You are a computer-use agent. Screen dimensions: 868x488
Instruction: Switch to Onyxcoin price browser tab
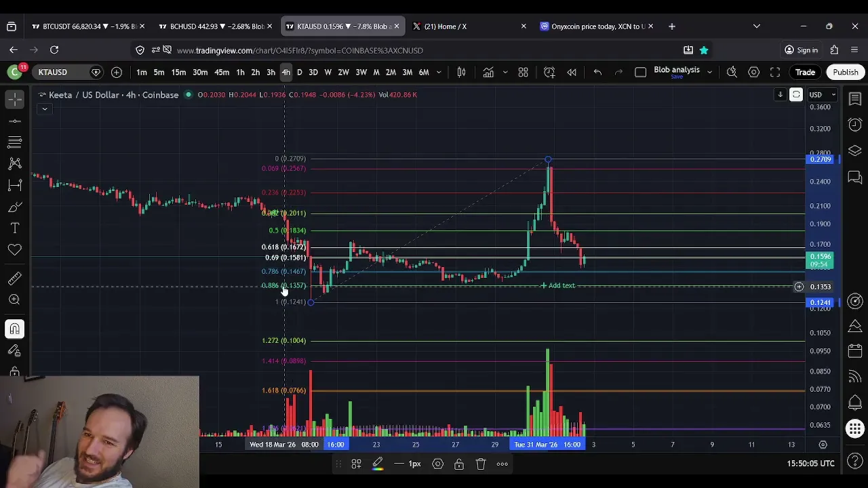click(597, 26)
